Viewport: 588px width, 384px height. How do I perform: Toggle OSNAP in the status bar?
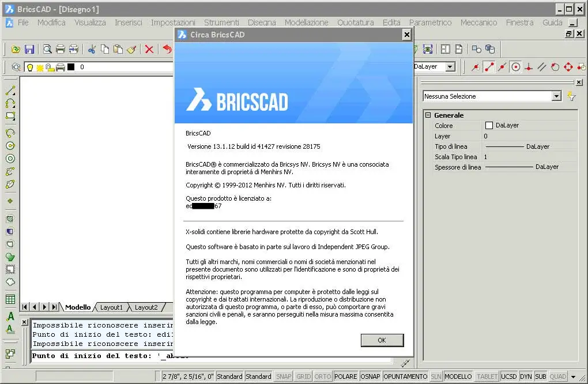click(370, 376)
